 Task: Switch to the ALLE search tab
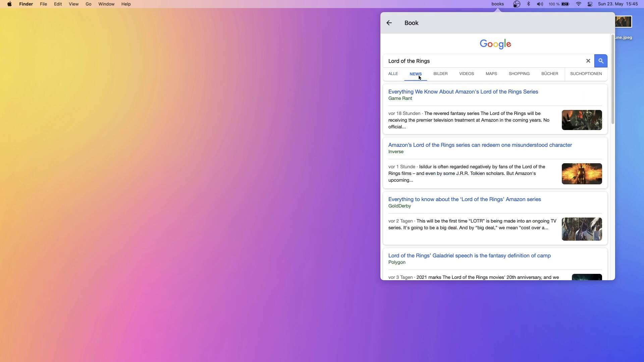point(393,74)
